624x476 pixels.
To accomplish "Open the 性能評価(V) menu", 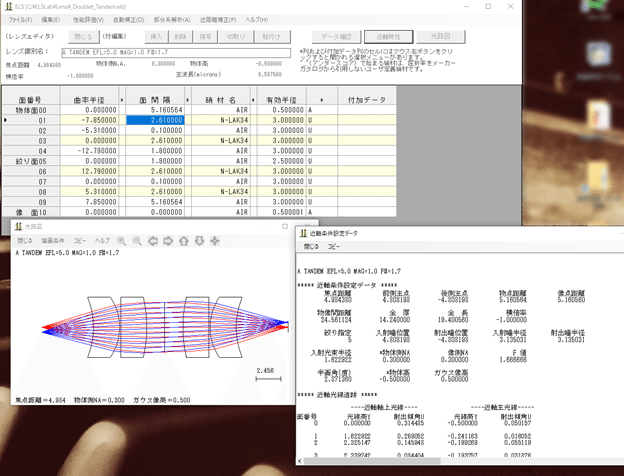I will coord(88,20).
